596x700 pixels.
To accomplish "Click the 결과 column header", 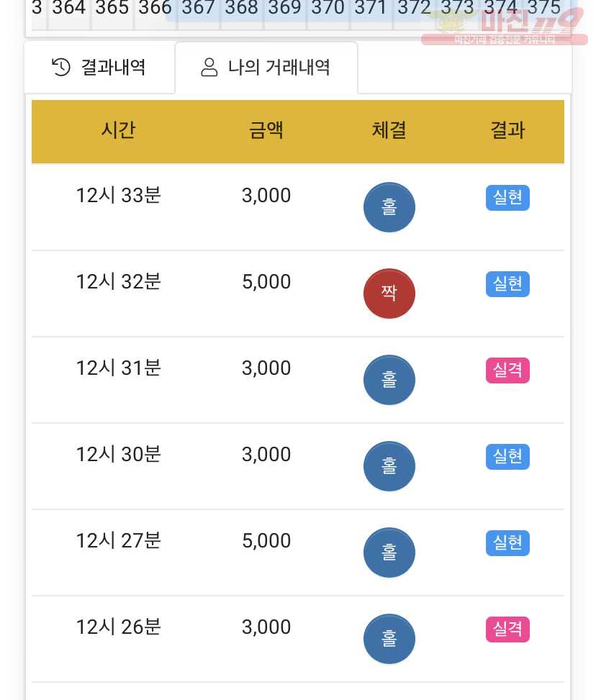I will click(507, 130).
